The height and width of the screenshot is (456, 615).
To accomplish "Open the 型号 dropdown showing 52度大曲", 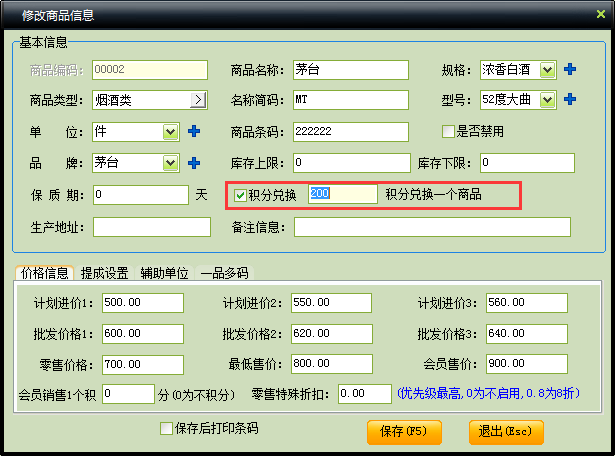I will (x=548, y=100).
